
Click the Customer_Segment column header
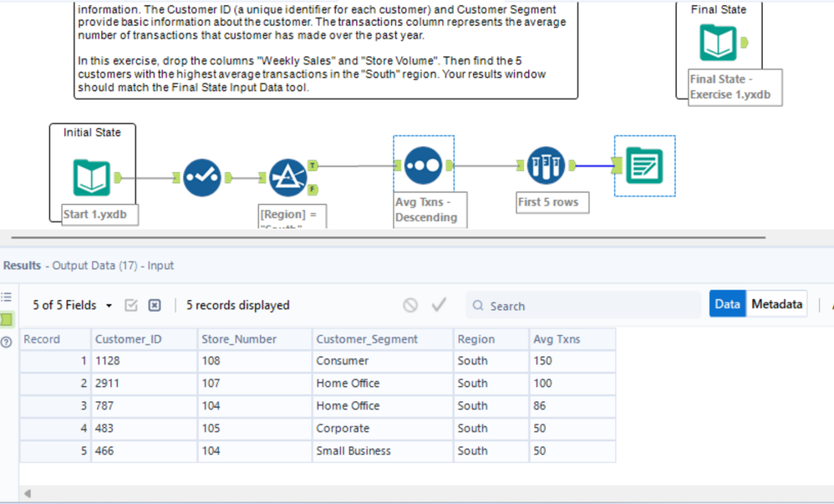383,339
